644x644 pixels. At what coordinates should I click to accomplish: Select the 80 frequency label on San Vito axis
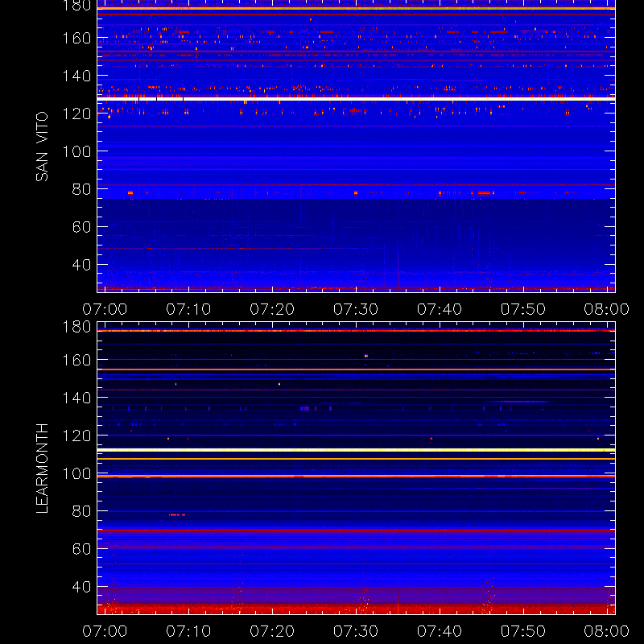pos(81,189)
